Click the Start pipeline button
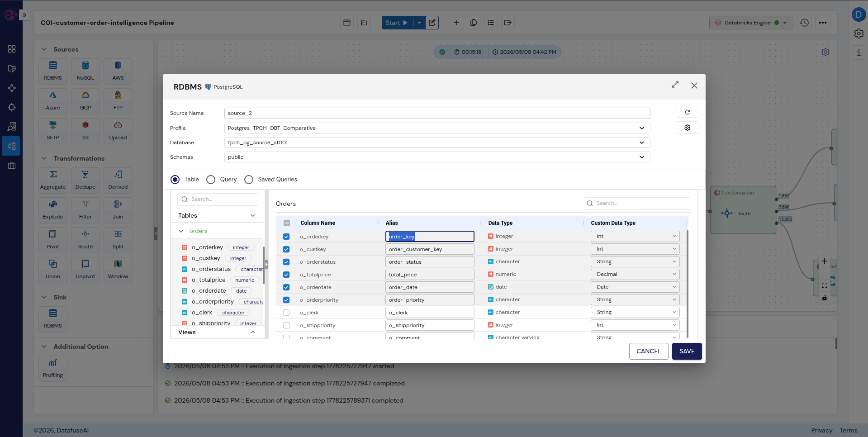Screen dimensions: 868x437 (x=397, y=23)
